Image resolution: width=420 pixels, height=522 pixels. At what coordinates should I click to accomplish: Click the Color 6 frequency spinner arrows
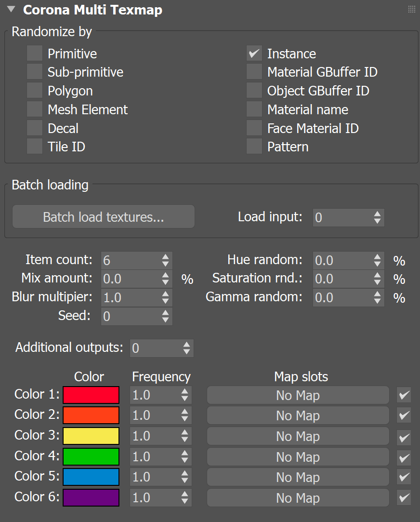[x=185, y=497]
